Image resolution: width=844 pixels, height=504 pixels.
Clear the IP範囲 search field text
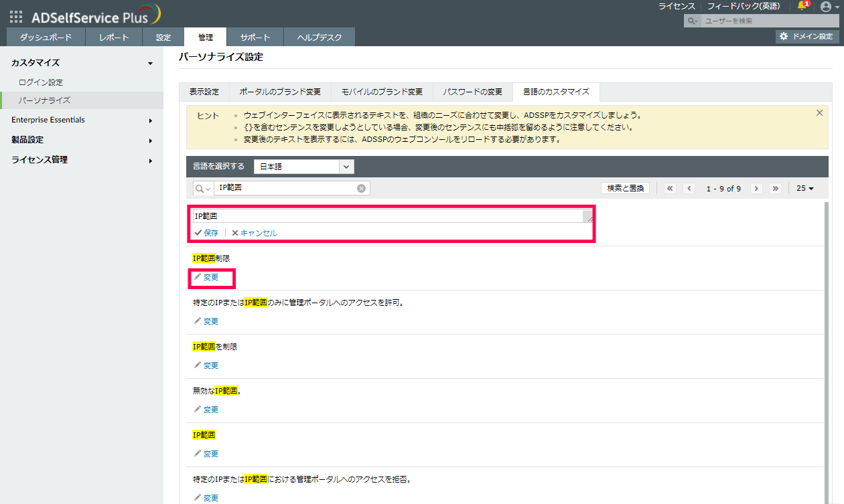click(361, 188)
